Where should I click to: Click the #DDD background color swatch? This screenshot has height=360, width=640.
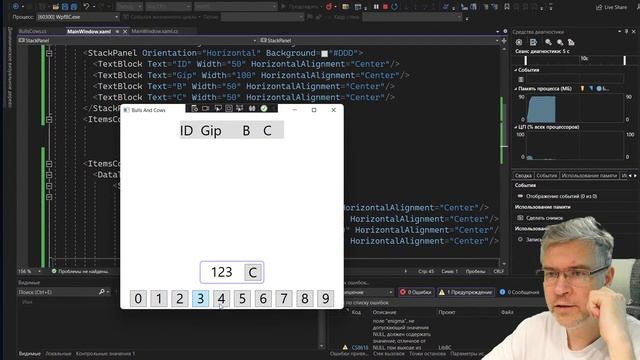coord(324,53)
